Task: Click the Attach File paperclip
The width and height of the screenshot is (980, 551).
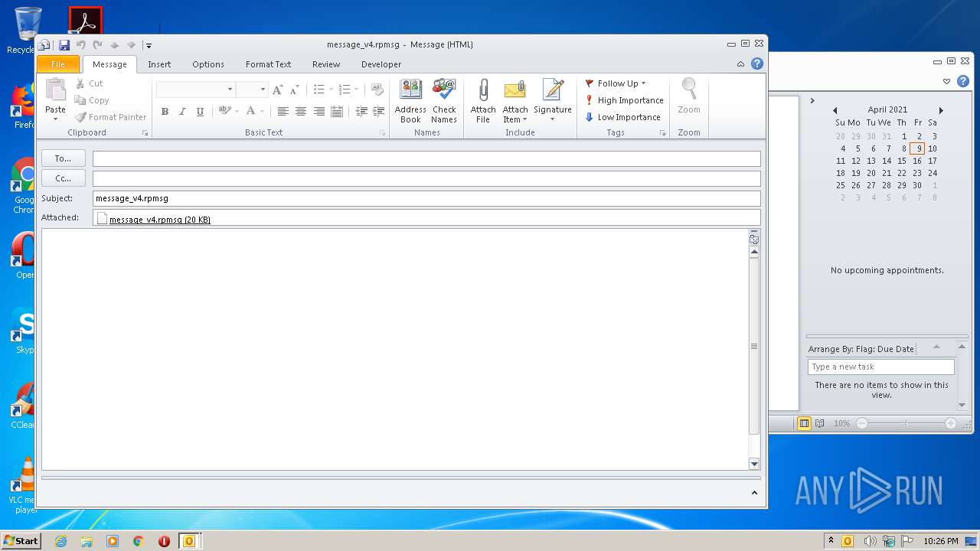Action: (483, 101)
